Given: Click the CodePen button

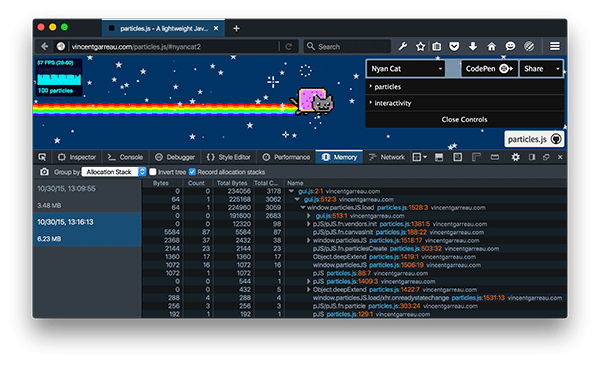Looking at the screenshot, I should coord(489,69).
